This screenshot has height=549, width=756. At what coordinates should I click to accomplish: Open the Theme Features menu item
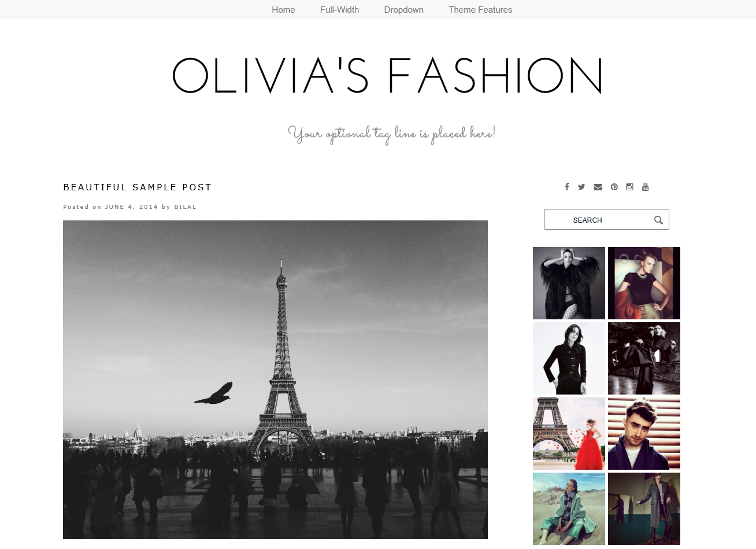pyautogui.click(x=480, y=10)
